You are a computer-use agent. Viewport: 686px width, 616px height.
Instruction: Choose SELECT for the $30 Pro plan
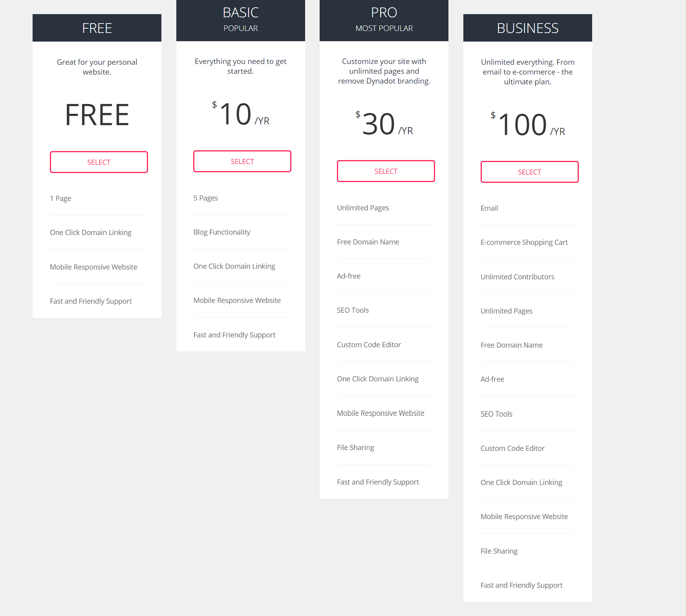[386, 171]
